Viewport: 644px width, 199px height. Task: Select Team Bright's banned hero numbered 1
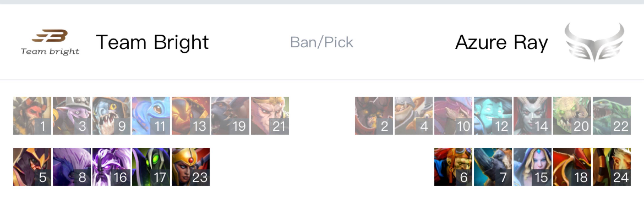32,116
